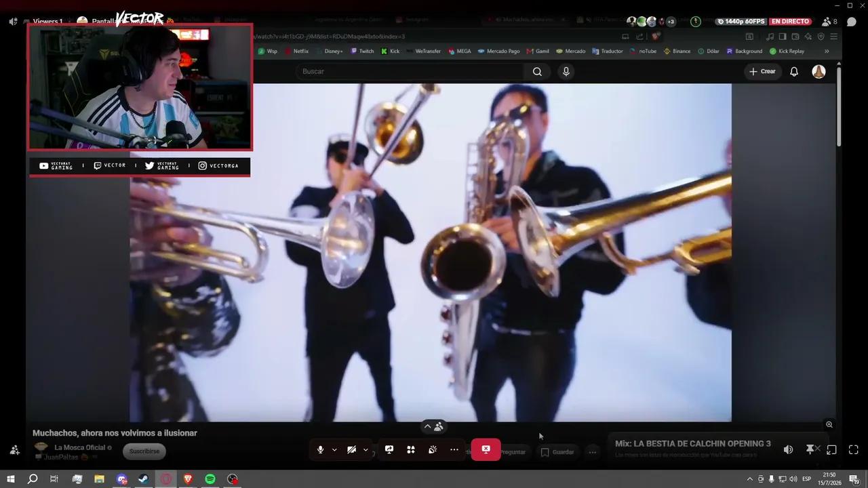Open La Mosca Oficial channel link

pos(80,447)
